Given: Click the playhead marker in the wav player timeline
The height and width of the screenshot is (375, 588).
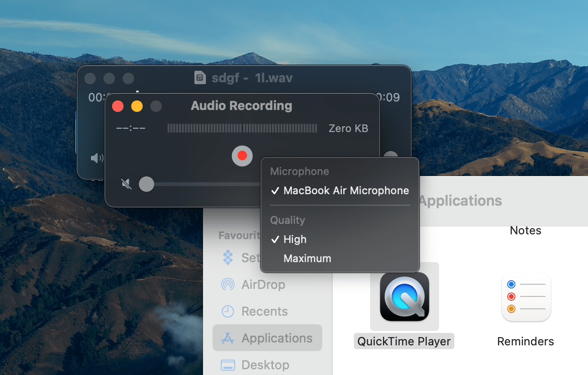Looking at the screenshot, I should click(137, 91).
